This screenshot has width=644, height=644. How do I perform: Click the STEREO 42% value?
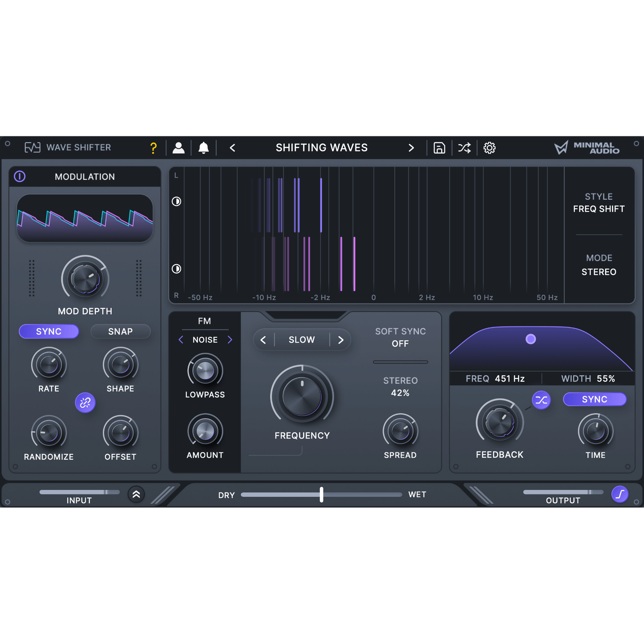(x=400, y=393)
